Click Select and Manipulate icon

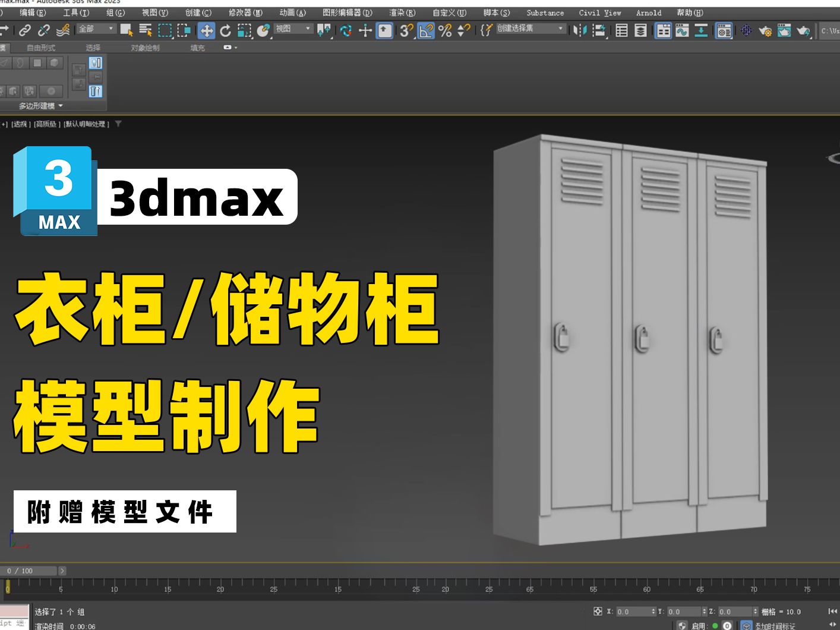coord(346,30)
